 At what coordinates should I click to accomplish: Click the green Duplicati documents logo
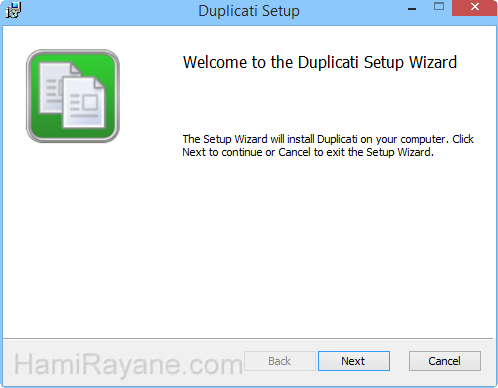click(73, 96)
